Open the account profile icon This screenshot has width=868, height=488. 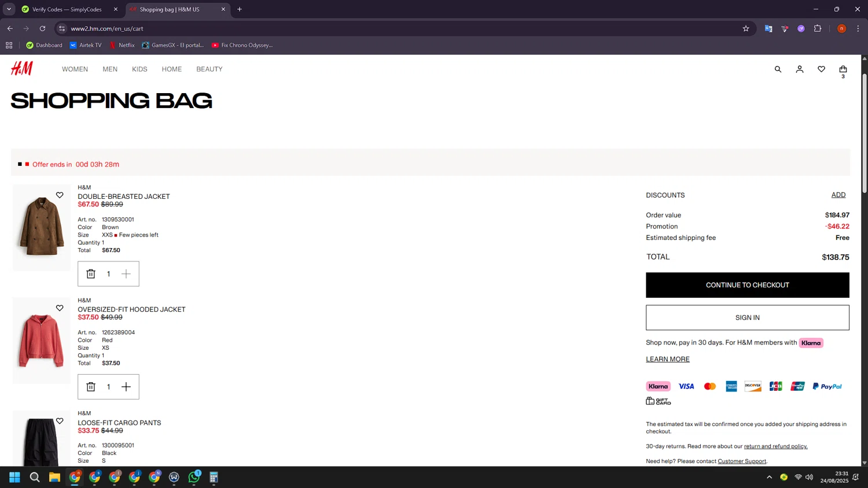[800, 69]
